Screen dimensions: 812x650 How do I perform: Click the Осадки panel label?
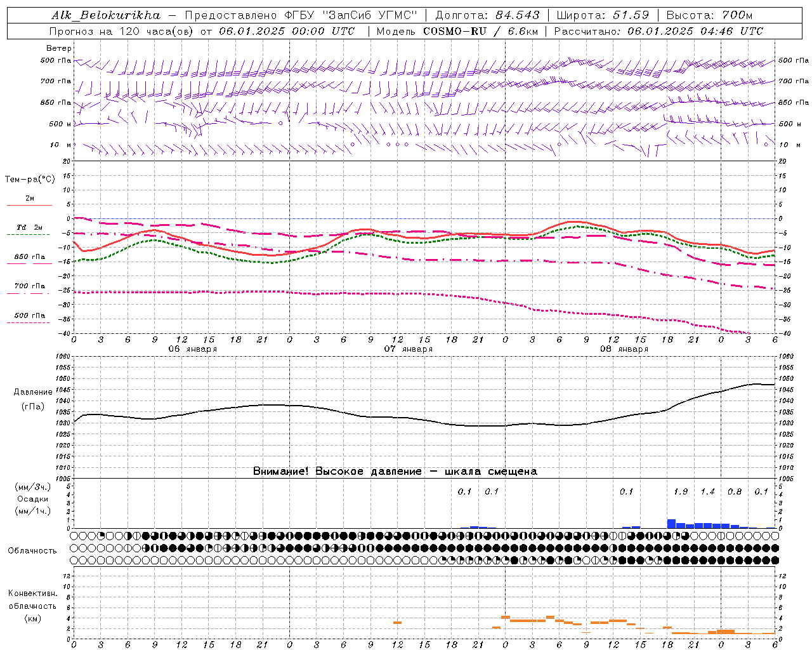pos(32,499)
